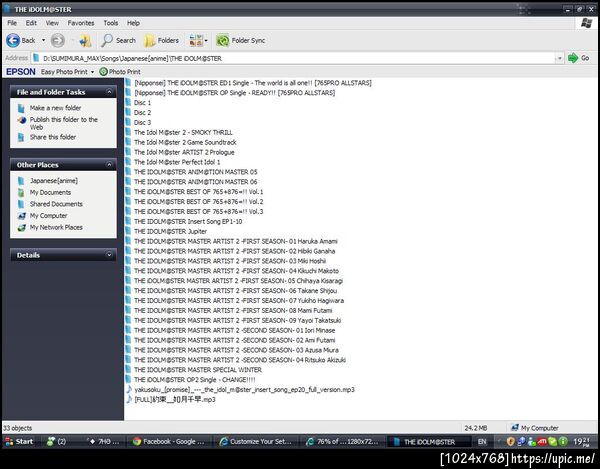
Task: Open the Help menu
Action: click(x=133, y=23)
